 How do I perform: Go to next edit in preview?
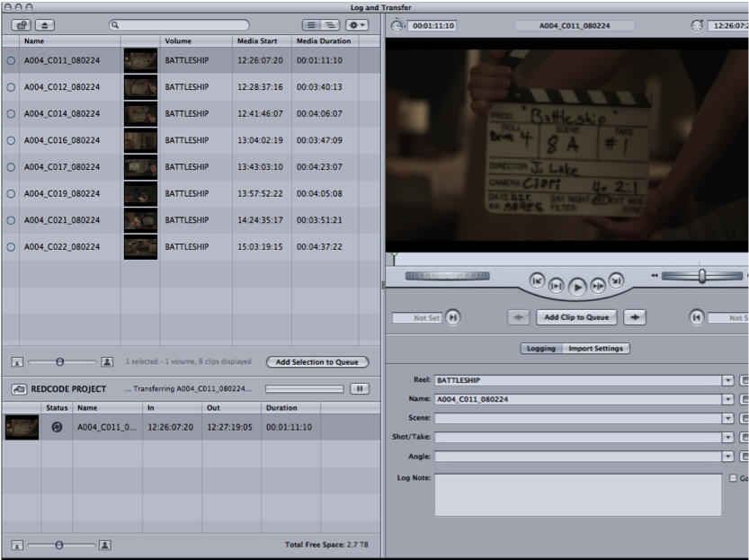(616, 280)
